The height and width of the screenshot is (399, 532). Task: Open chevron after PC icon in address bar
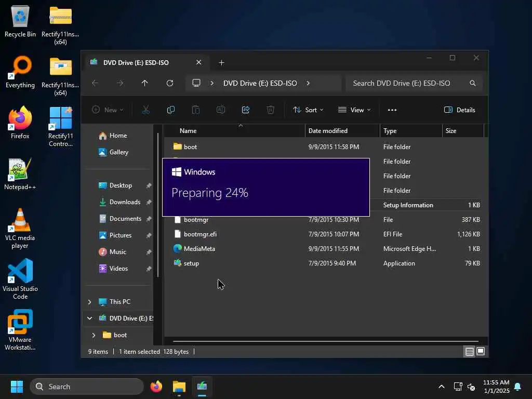[x=212, y=83]
